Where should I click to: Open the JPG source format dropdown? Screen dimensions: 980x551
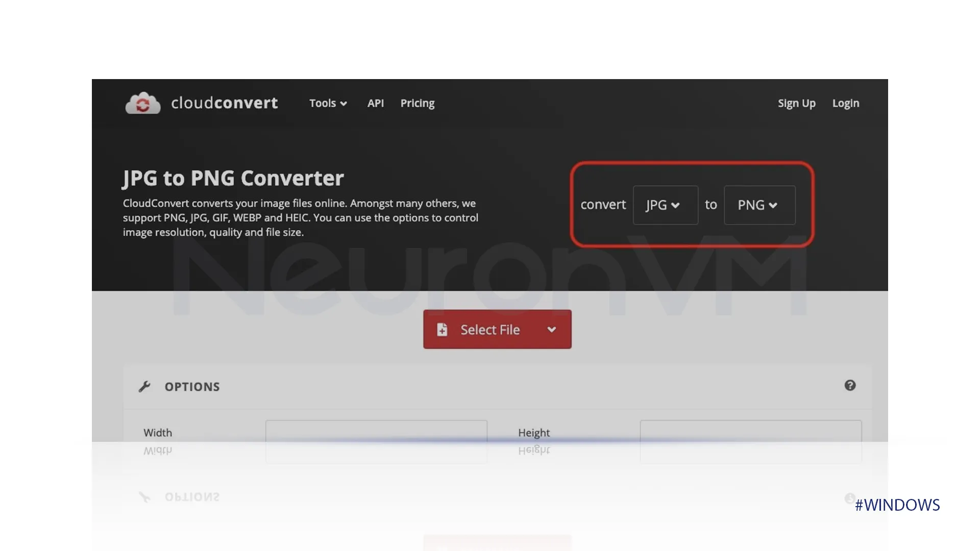pos(666,205)
